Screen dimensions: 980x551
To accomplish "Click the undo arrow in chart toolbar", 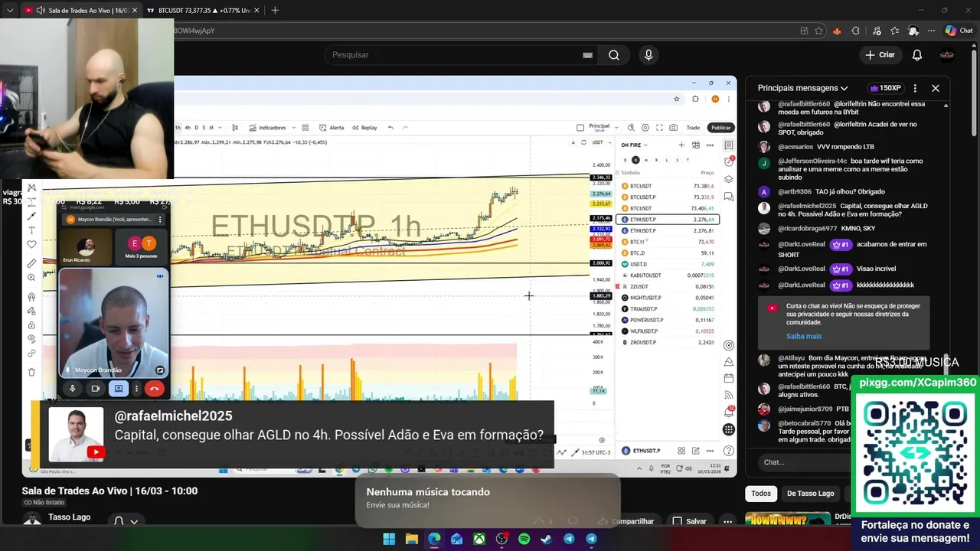I will 390,128.
